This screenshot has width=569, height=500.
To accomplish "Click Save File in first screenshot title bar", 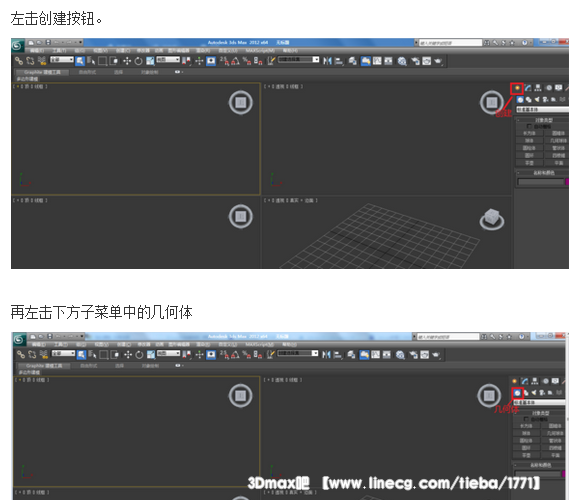I will point(48,42).
